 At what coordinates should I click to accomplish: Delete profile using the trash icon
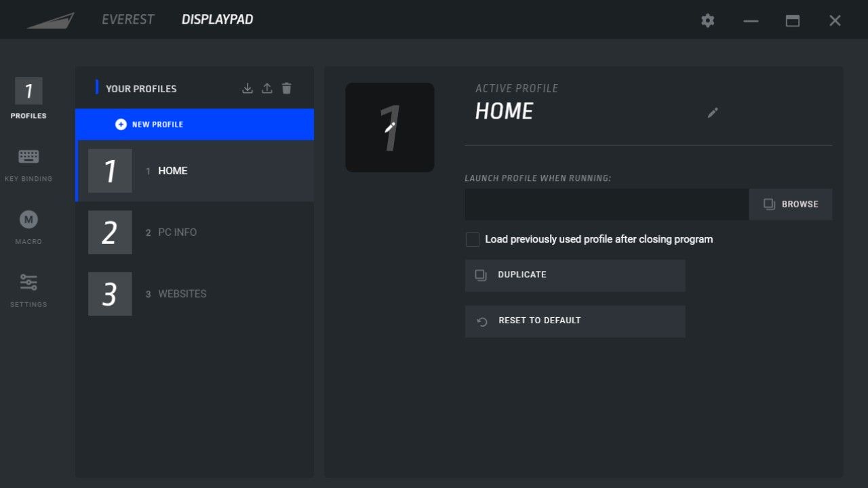point(287,88)
